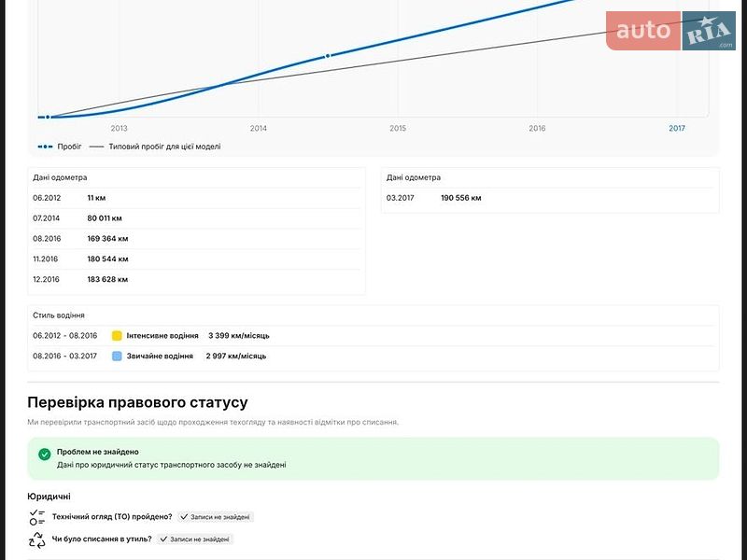747x560 pixels.
Task: Click the green checkmark success icon
Action: (x=44, y=454)
